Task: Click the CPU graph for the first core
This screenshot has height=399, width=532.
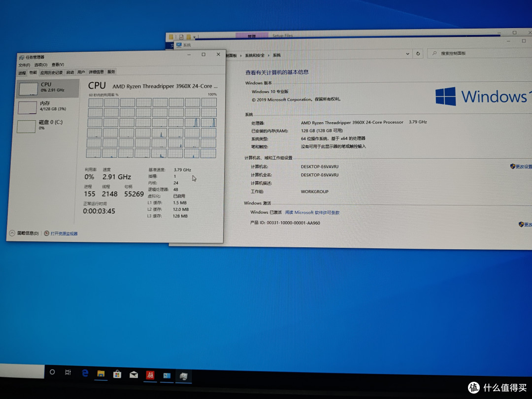Action: (x=96, y=102)
